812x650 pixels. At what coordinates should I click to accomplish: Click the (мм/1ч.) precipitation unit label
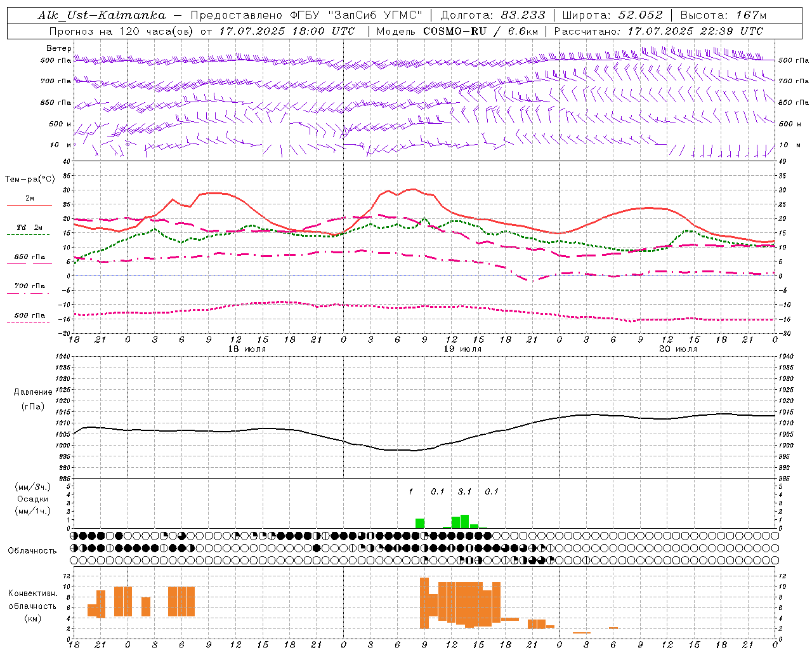point(33,511)
